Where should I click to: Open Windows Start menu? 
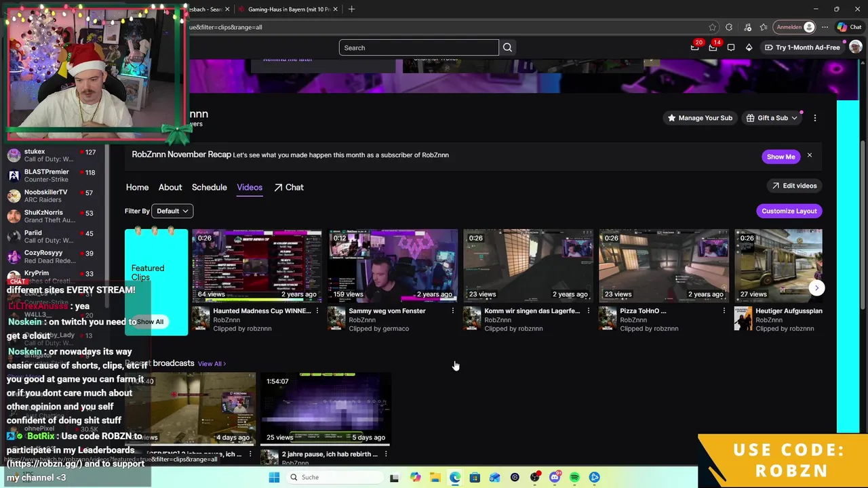pyautogui.click(x=274, y=477)
